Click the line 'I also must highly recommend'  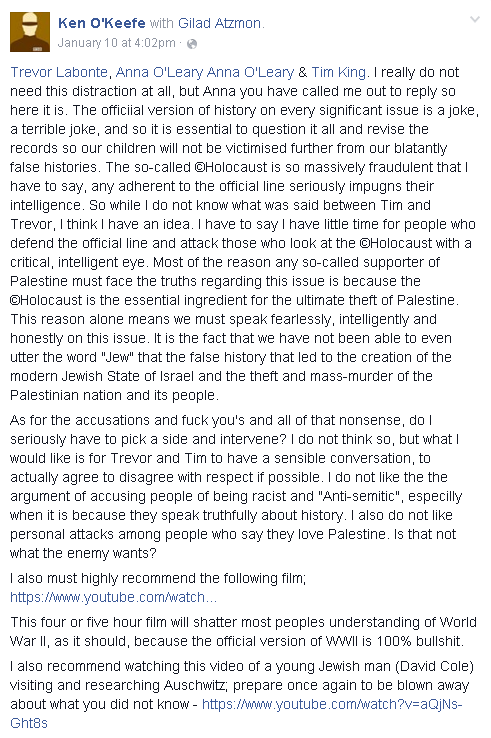tap(158, 578)
